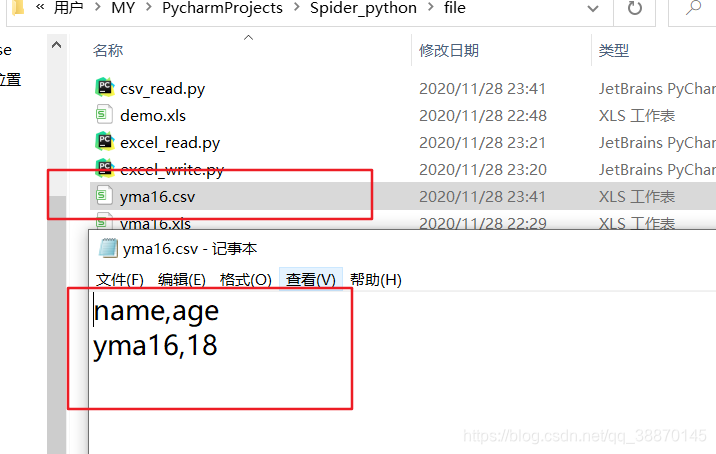The height and width of the screenshot is (454, 716).
Task: Click the navigation pane scroll-up arrow
Action: (57, 45)
